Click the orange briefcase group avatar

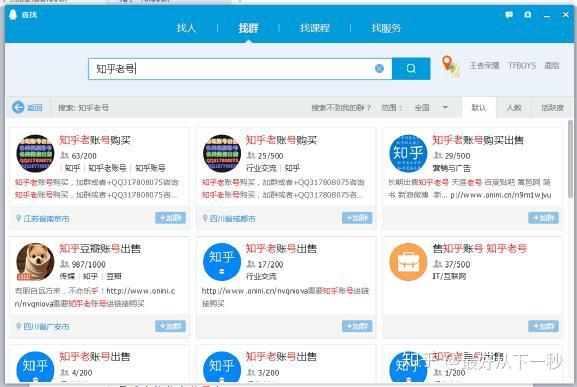408,262
